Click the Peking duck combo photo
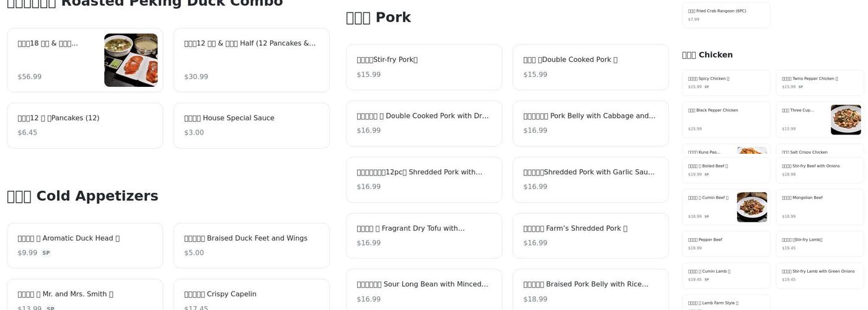Image resolution: width=868 pixels, height=310 pixels. (131, 60)
